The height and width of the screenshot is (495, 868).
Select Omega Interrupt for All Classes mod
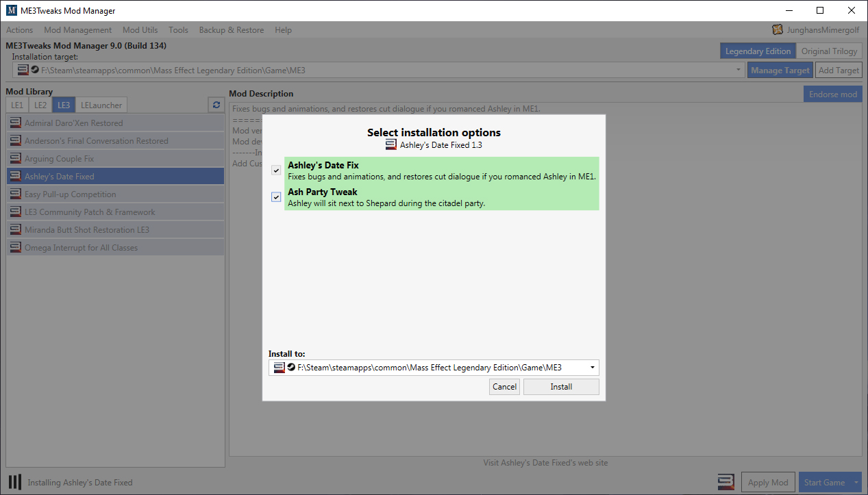click(116, 248)
